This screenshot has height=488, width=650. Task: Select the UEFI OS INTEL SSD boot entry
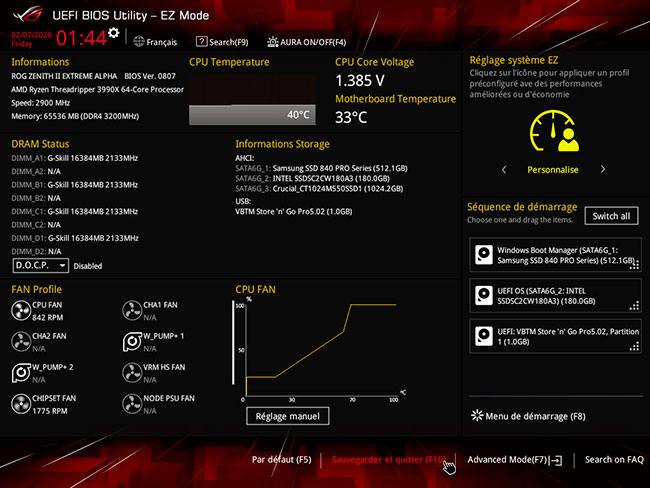pos(554,295)
